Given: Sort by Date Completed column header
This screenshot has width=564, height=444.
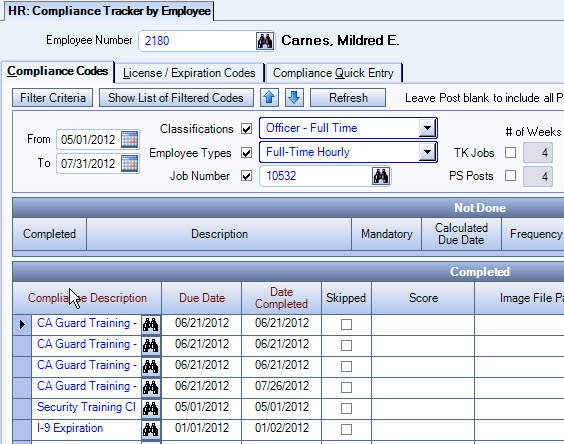Looking at the screenshot, I should [x=281, y=298].
